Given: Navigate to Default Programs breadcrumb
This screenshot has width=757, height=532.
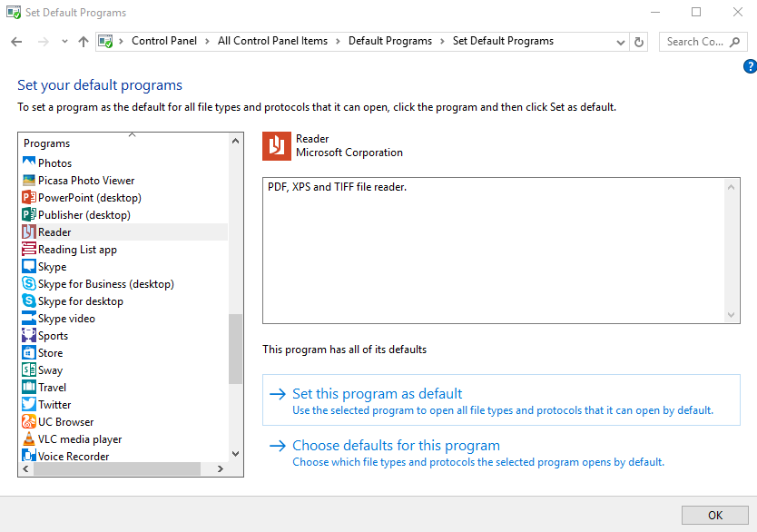Looking at the screenshot, I should pyautogui.click(x=390, y=41).
